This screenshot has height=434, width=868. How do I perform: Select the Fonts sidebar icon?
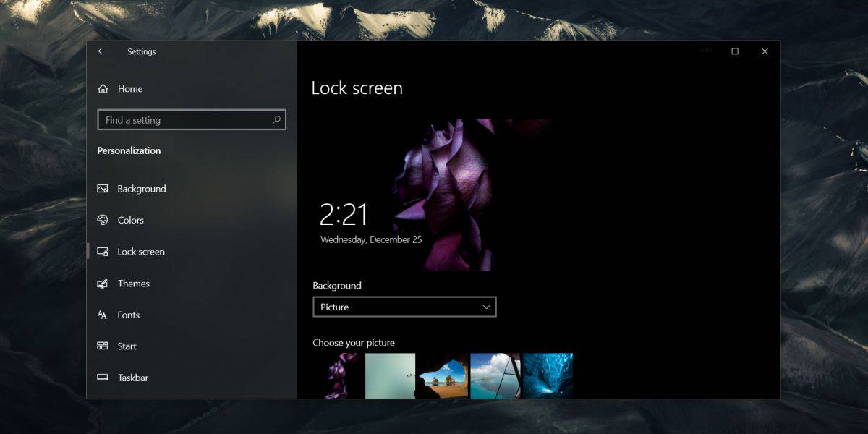(103, 315)
